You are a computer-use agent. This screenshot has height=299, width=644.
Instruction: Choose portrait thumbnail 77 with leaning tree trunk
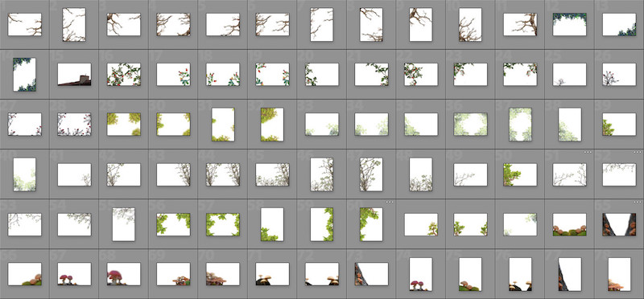click(x=570, y=274)
